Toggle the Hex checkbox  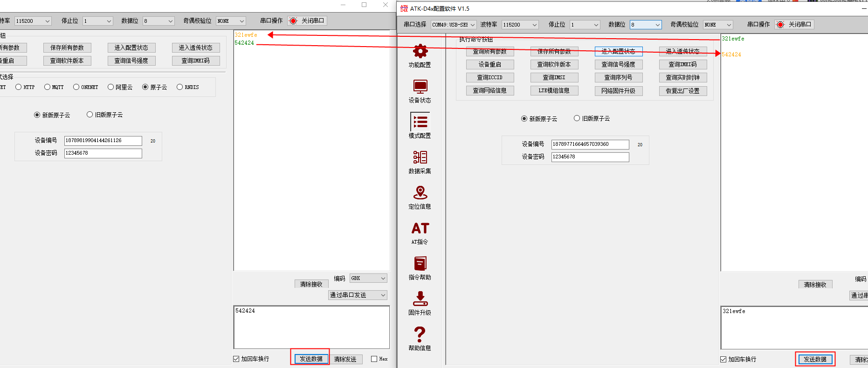pyautogui.click(x=374, y=359)
